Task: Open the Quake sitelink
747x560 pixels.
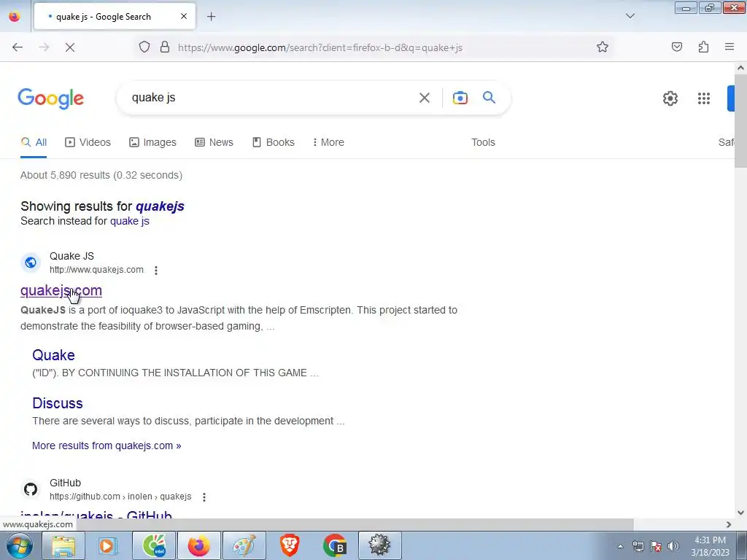Action: click(53, 355)
